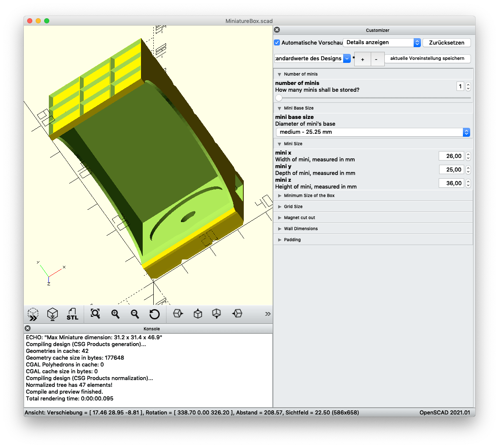
Task: Add a preset with the plus button
Action: tap(363, 59)
